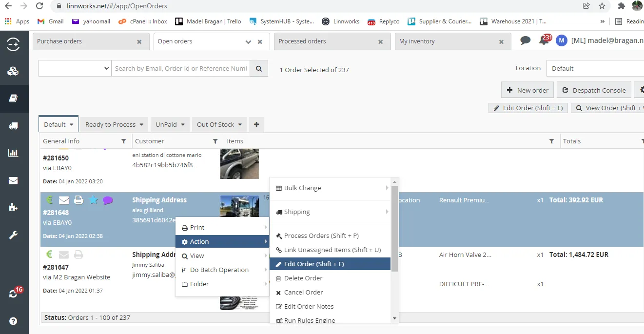Expand the Open orders tab chevron

tap(249, 42)
